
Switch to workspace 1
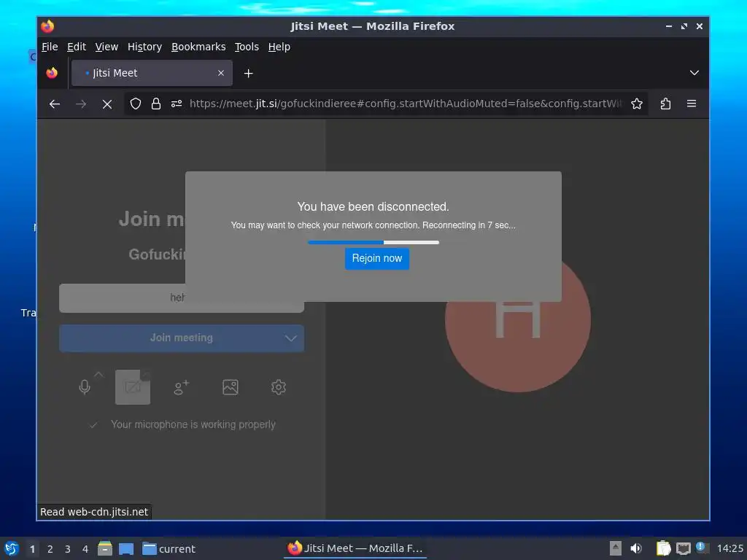(32, 549)
